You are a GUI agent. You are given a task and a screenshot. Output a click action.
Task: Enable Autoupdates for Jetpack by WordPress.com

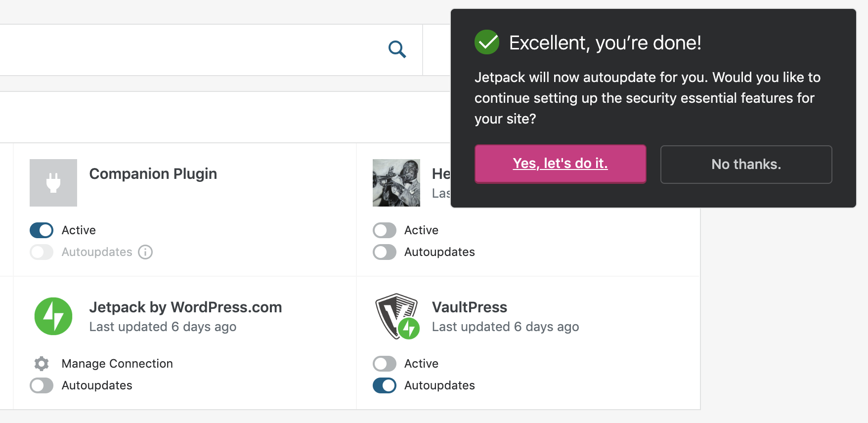[x=42, y=385]
